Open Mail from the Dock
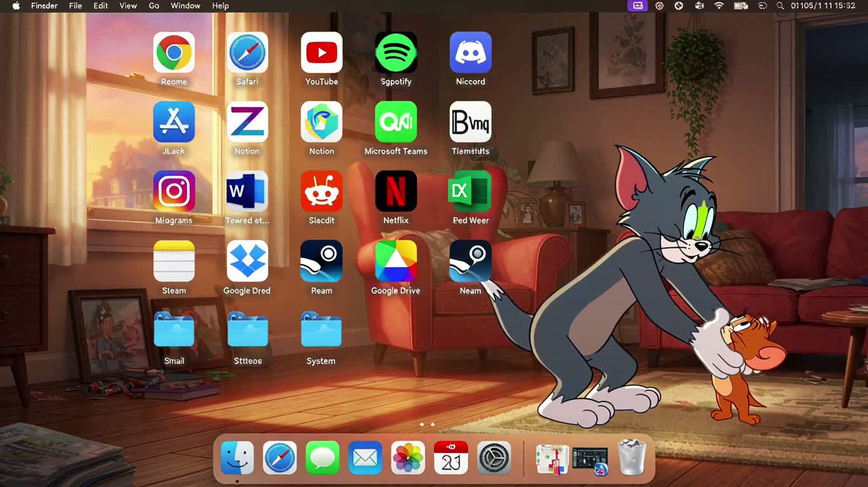Viewport: 868px width, 487px height. click(365, 457)
